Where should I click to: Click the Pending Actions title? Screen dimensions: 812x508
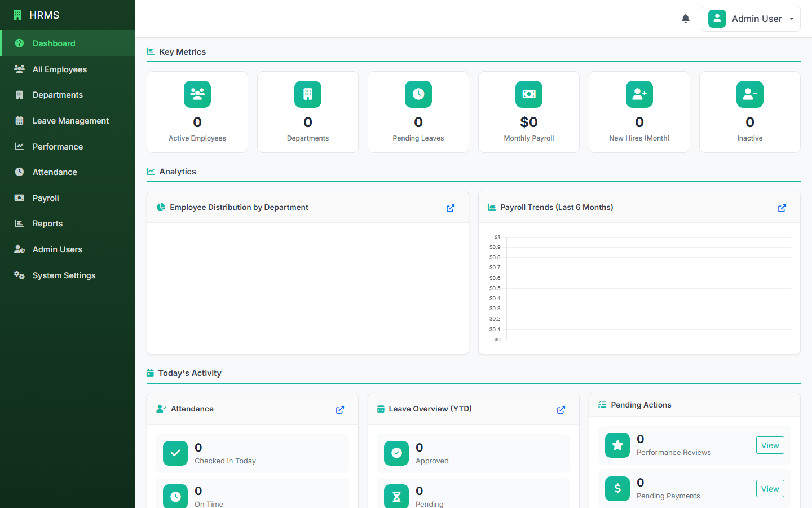[641, 405]
